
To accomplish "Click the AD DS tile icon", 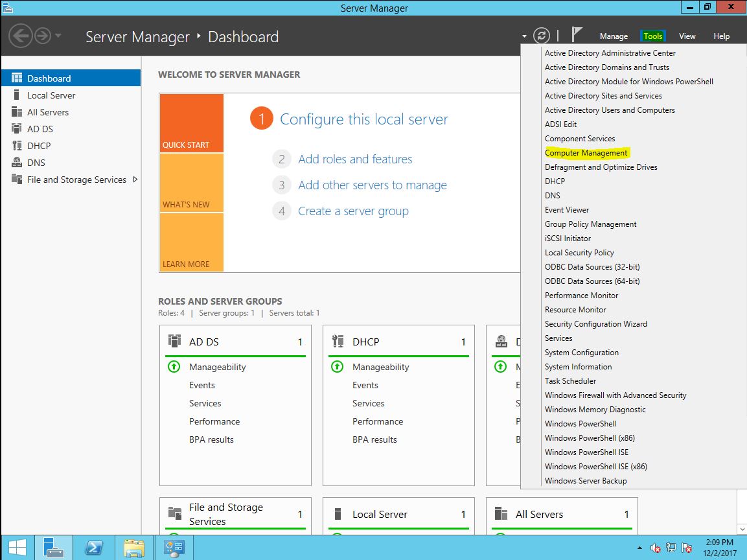I will pos(174,342).
